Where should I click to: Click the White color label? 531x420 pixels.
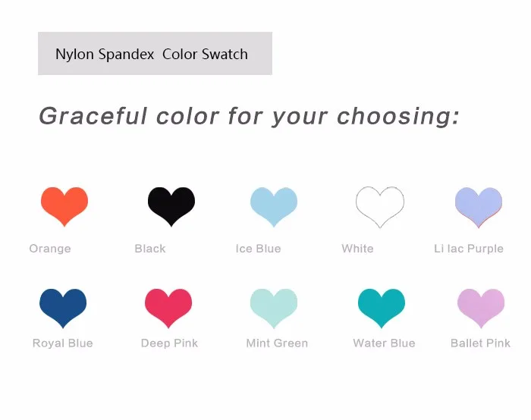[x=357, y=249]
